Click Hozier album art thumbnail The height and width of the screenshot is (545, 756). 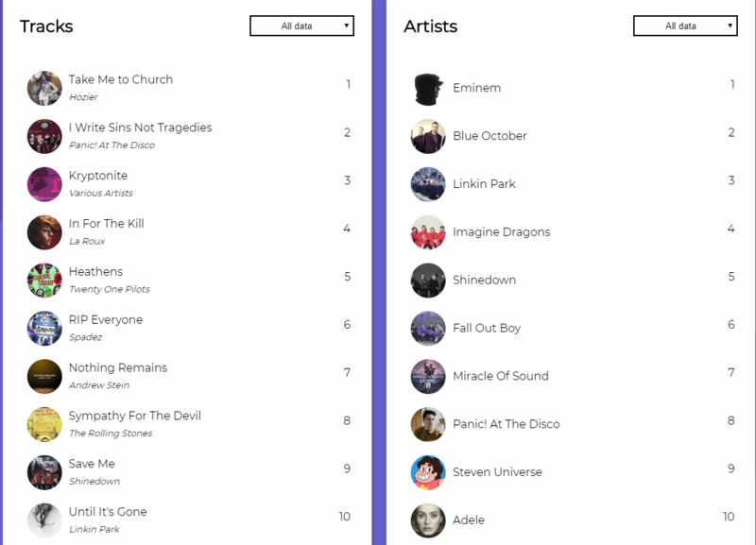tap(44, 88)
